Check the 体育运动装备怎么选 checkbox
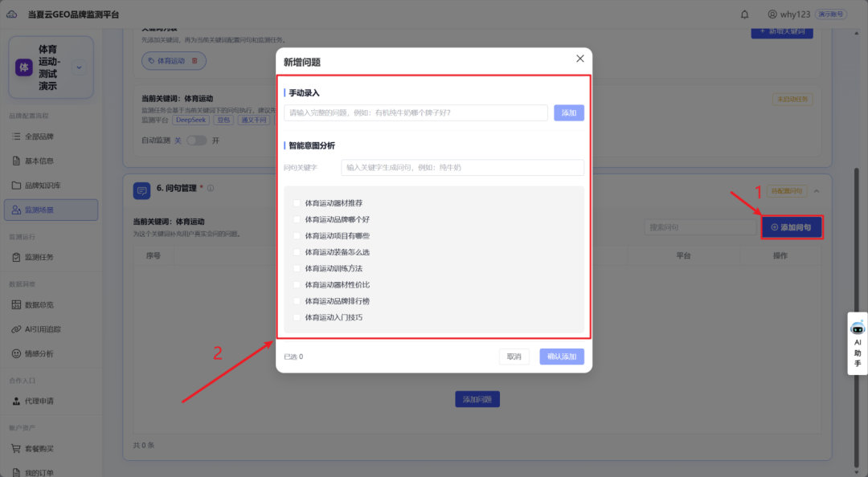Image resolution: width=868 pixels, height=477 pixels. [x=297, y=252]
